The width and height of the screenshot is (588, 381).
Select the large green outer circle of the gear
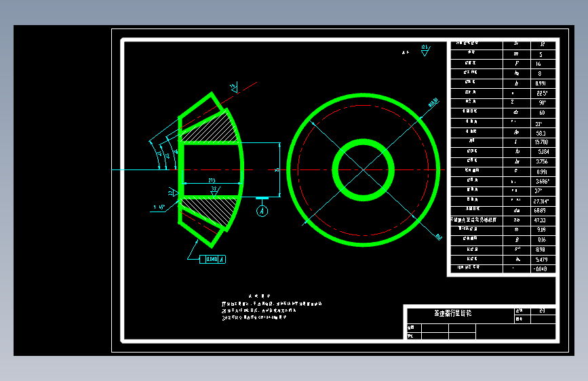click(x=363, y=170)
